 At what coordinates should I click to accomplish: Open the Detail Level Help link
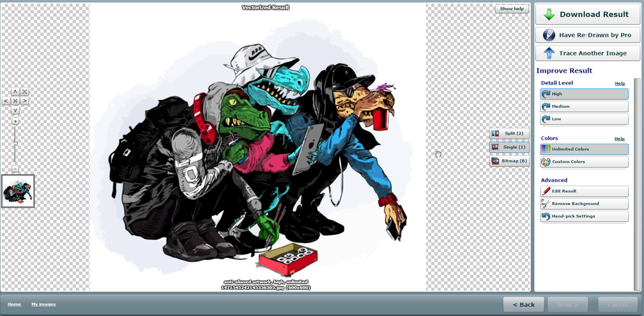pyautogui.click(x=620, y=83)
